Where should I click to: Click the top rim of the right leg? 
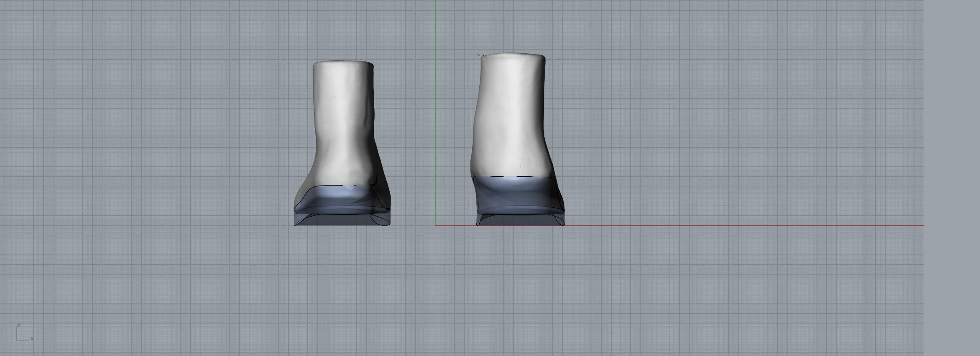[512, 55]
